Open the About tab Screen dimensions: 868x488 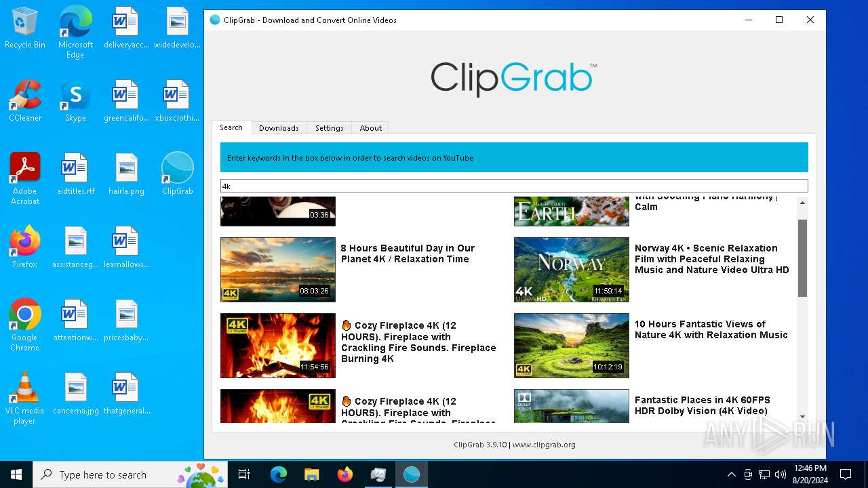click(370, 127)
